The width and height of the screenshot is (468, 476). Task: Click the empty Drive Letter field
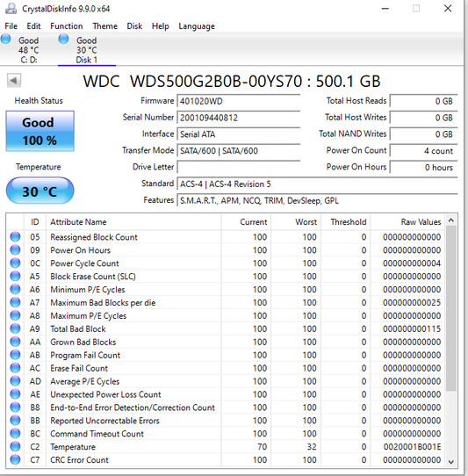239,167
